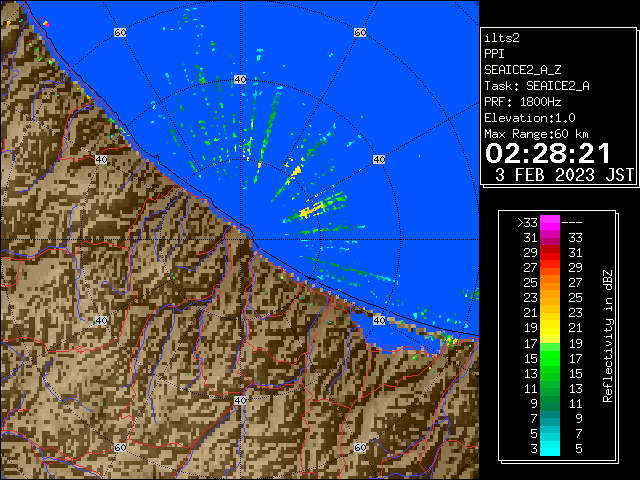Select the "Elevation:1.0" value
Screen dimensions: 640x480
530,118
